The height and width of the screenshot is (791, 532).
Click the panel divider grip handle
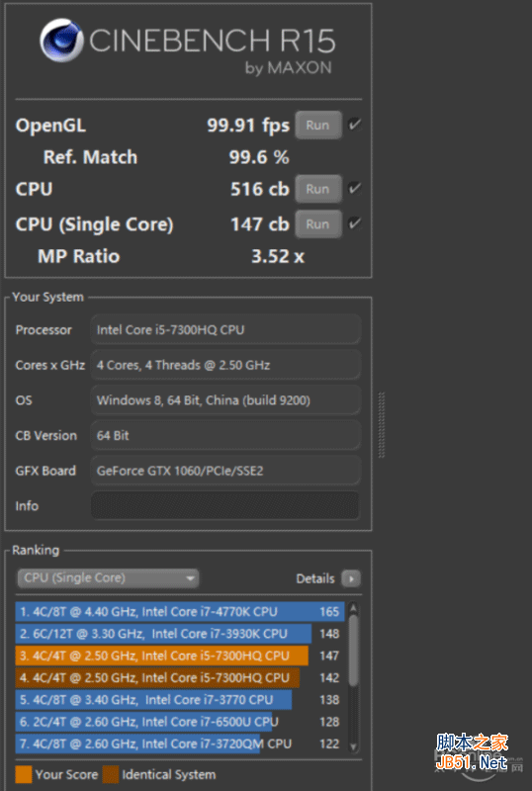pos(382,425)
